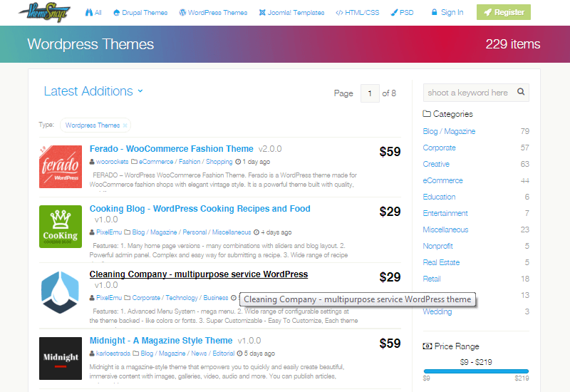Image resolution: width=570 pixels, height=392 pixels.
Task: Open Midnight - A Magazine Style Theme link
Action: click(161, 341)
